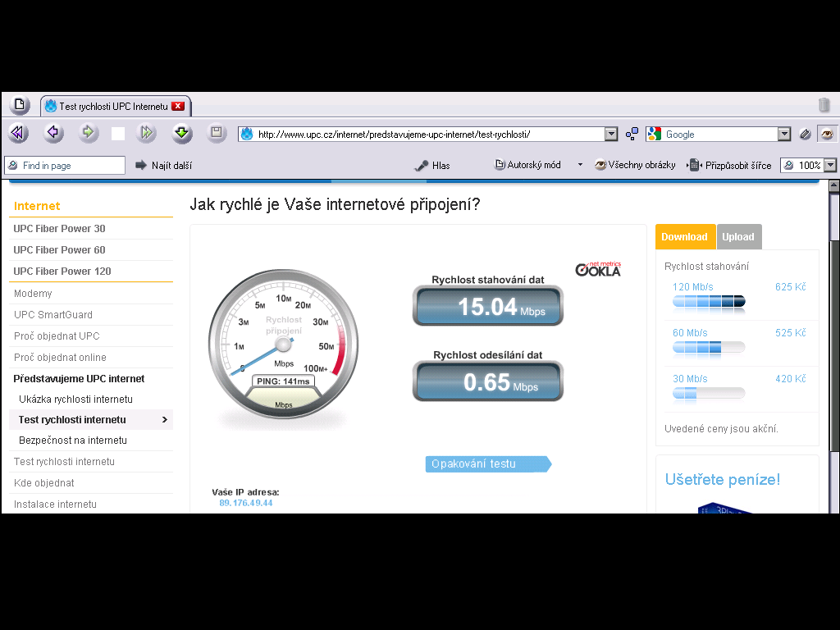Click the white Stop loading button
This screenshot has height=630, width=840.
[x=118, y=134]
